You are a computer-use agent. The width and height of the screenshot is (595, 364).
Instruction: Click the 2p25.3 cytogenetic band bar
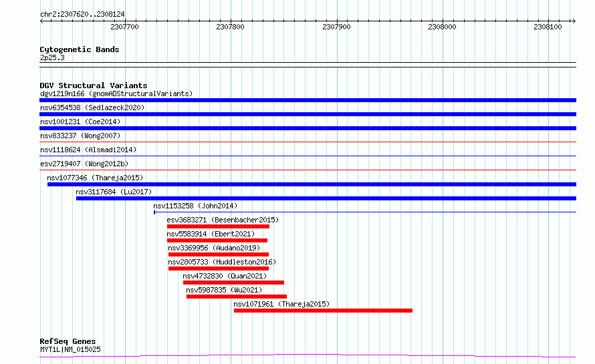point(308,65)
